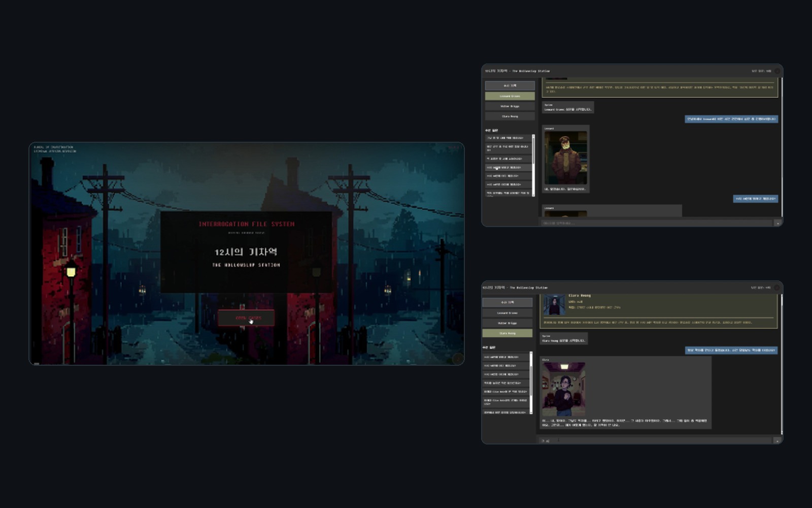
Task: Choose second suggested question in bottom window
Action: point(505,366)
